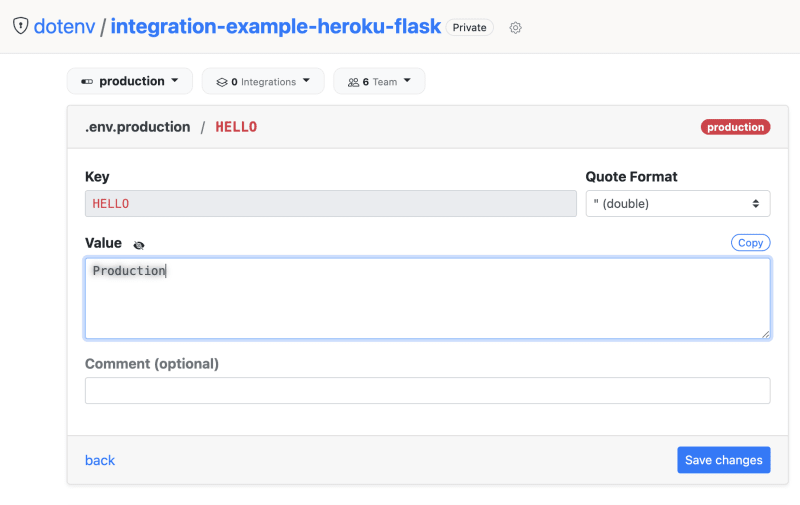This screenshot has width=800, height=505.
Task: Click the shield lock icon beside dotenv
Action: [x=20, y=26]
